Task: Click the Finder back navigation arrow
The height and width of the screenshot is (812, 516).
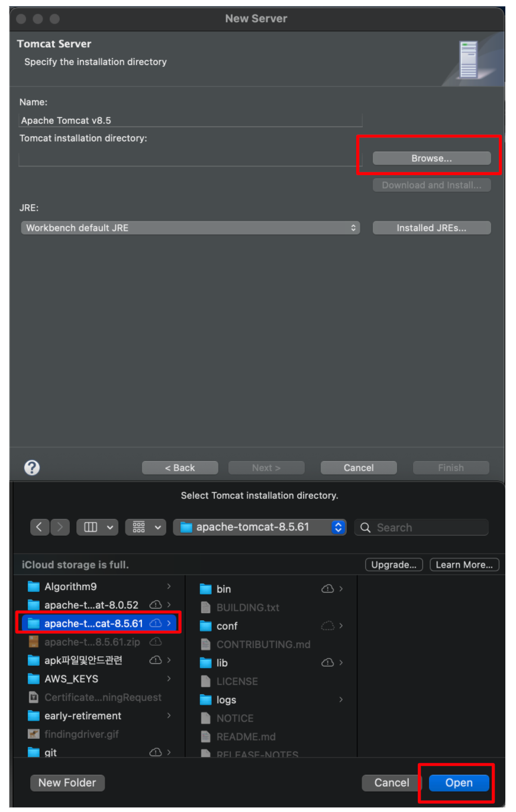Action: click(39, 527)
